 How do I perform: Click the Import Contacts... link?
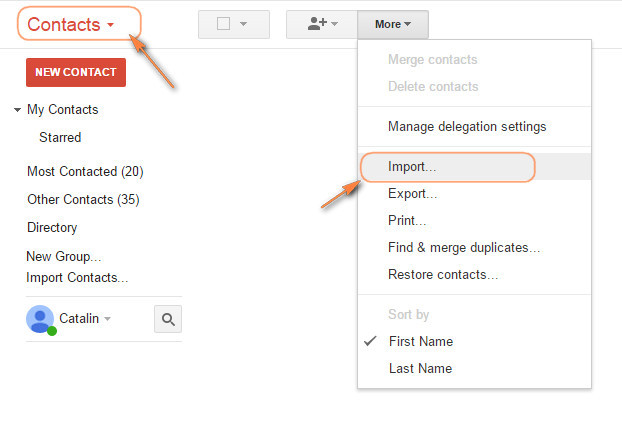(x=77, y=277)
